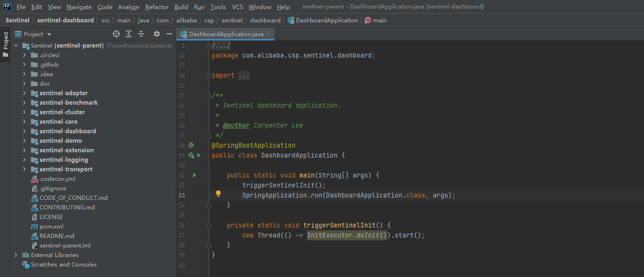Click Spring bean gutter icon on line 28
Screen dimensions: 644x277
coord(191,145)
